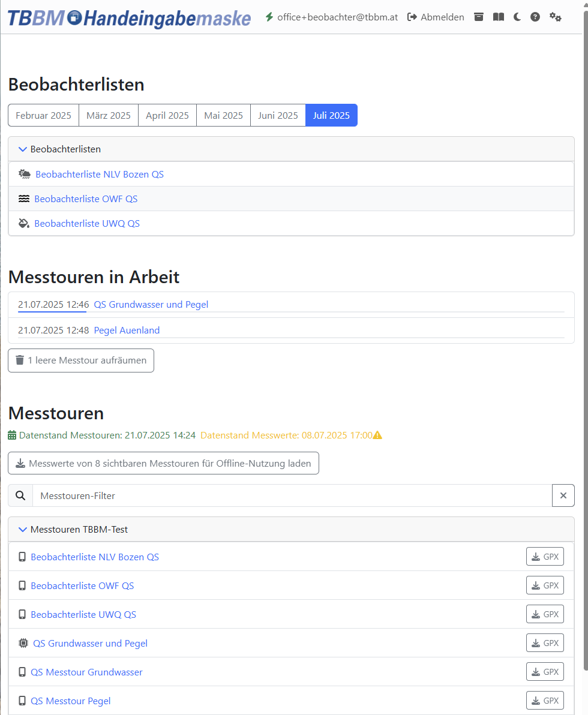Open in-progress tour QS Grundwasser und Pegel
Screen dimensions: 588x715
pyautogui.click(x=151, y=304)
